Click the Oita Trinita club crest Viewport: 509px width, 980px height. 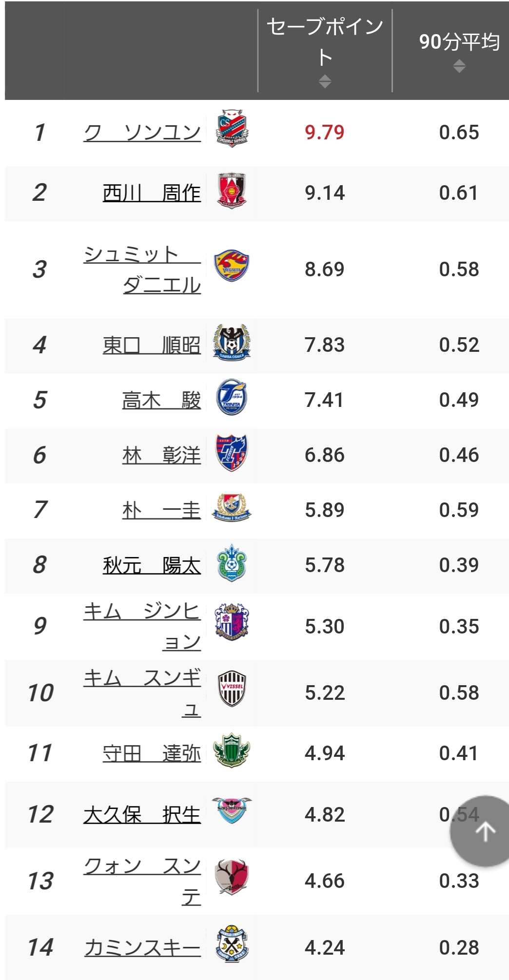pos(232,398)
